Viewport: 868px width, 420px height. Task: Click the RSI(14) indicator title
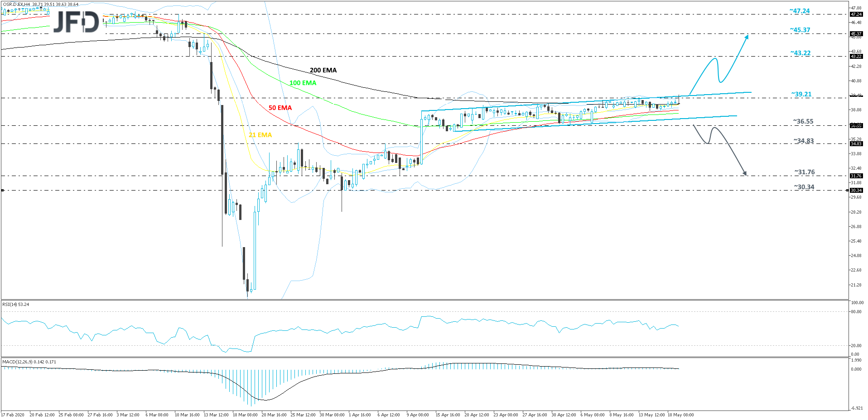[16, 305]
